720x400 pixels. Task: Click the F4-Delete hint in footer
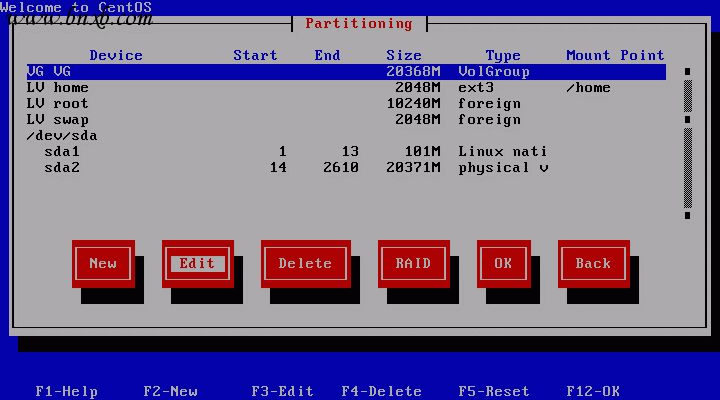[x=382, y=392]
